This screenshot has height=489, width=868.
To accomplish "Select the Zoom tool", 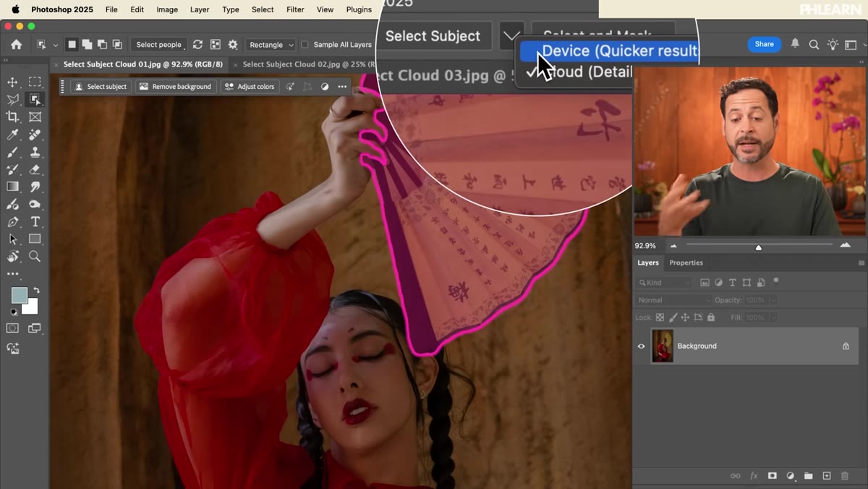I will [35, 256].
